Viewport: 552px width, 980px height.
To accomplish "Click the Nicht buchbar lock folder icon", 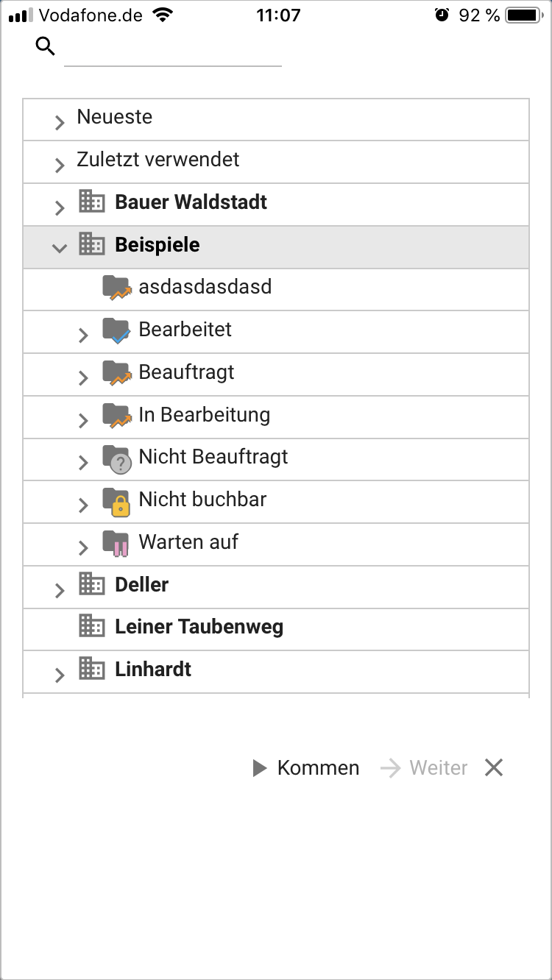I will (116, 500).
